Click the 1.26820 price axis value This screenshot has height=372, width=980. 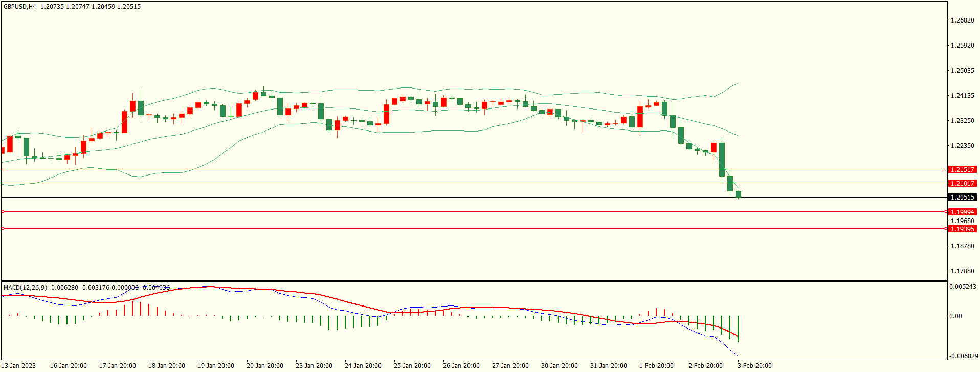point(962,20)
